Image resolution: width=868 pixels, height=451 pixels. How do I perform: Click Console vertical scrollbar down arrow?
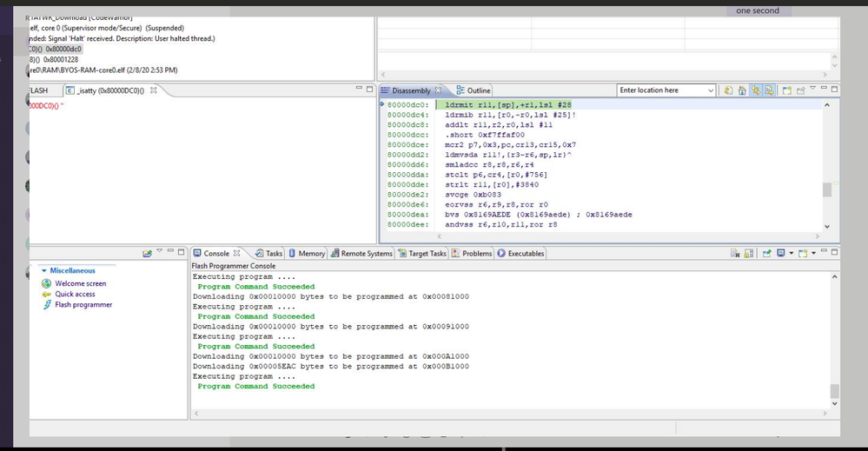tap(834, 403)
